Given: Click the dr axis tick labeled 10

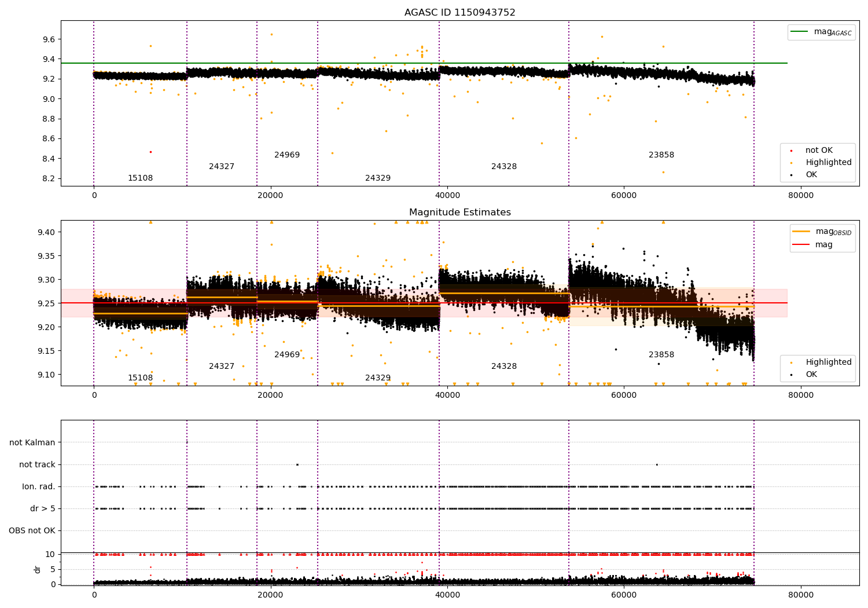Looking at the screenshot, I should click(x=50, y=555).
